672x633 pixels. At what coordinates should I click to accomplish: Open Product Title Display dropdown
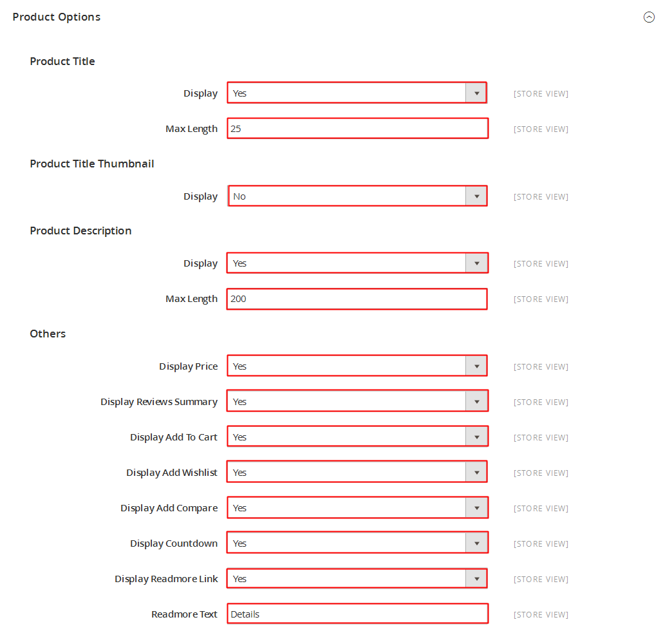pos(357,93)
